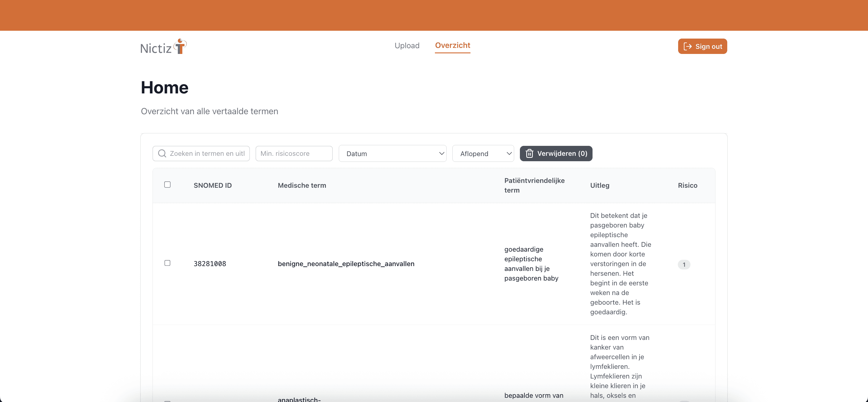This screenshot has height=402, width=868.
Task: Click the risk score badge showing 1
Action: (x=684, y=265)
